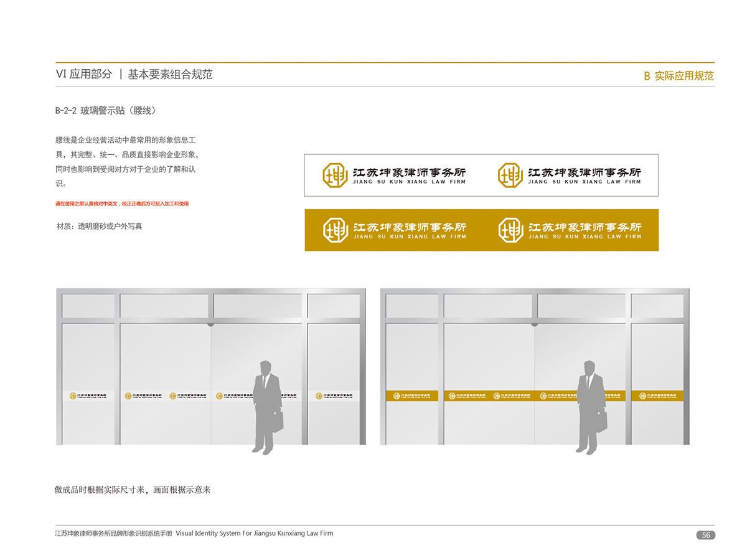Click the left gold logo emblem on white banner
The height and width of the screenshot is (560, 747).
pyautogui.click(x=334, y=175)
